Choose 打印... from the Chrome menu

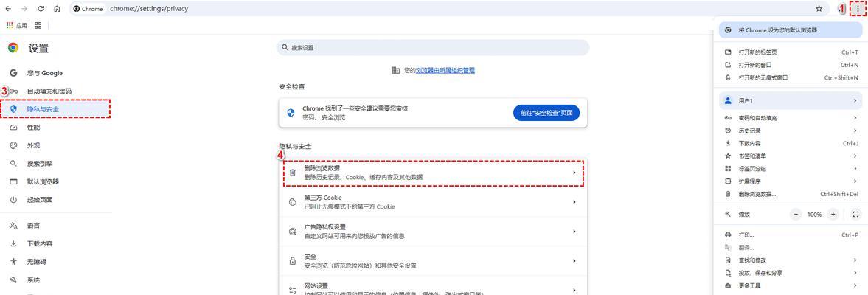click(791, 235)
